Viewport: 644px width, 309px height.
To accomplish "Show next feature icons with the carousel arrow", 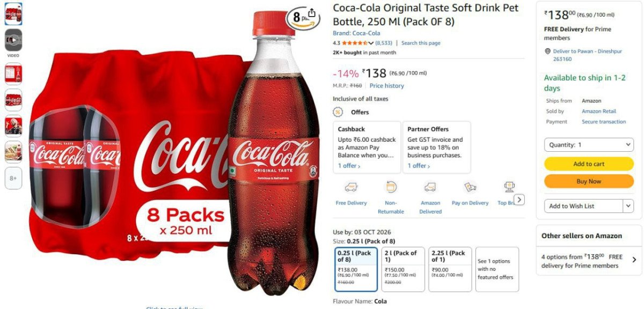I will (x=519, y=200).
